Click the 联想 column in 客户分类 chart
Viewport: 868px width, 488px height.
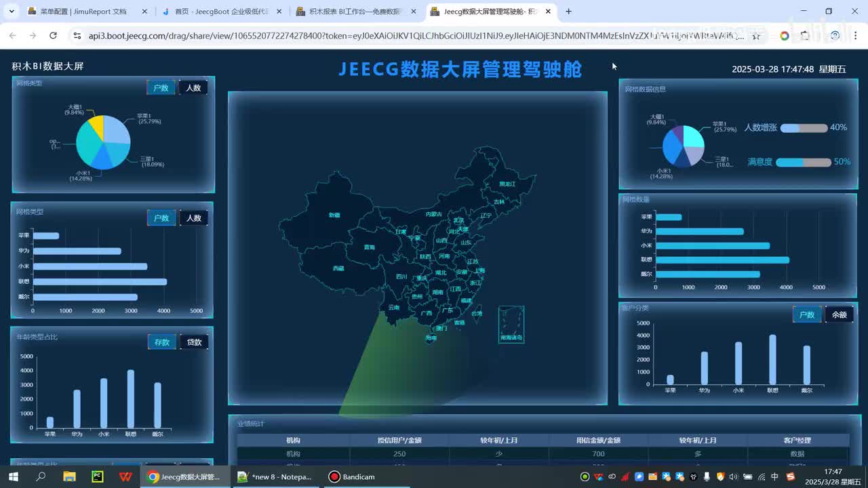coord(772,359)
